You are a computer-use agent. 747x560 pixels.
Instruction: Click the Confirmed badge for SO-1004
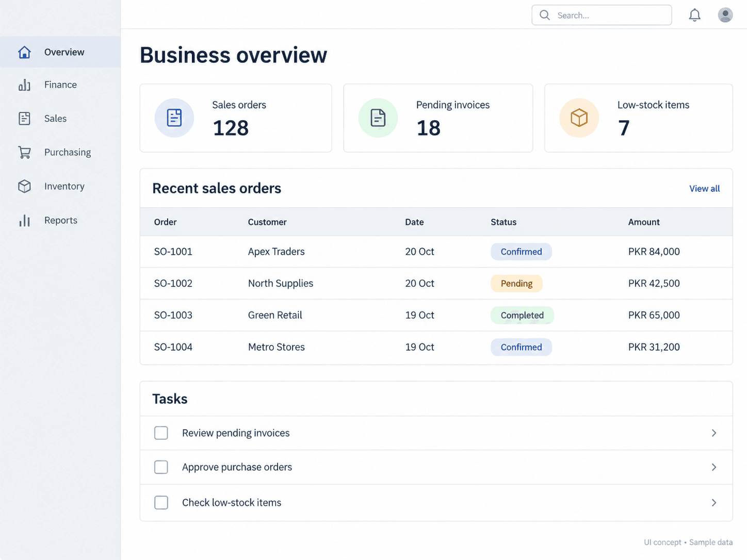(x=521, y=347)
